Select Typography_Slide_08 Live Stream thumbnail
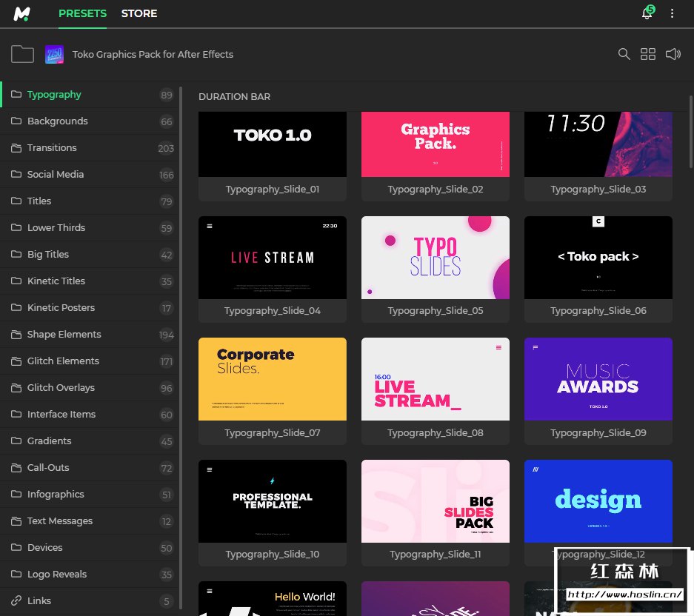This screenshot has height=616, width=694. pyautogui.click(x=435, y=379)
